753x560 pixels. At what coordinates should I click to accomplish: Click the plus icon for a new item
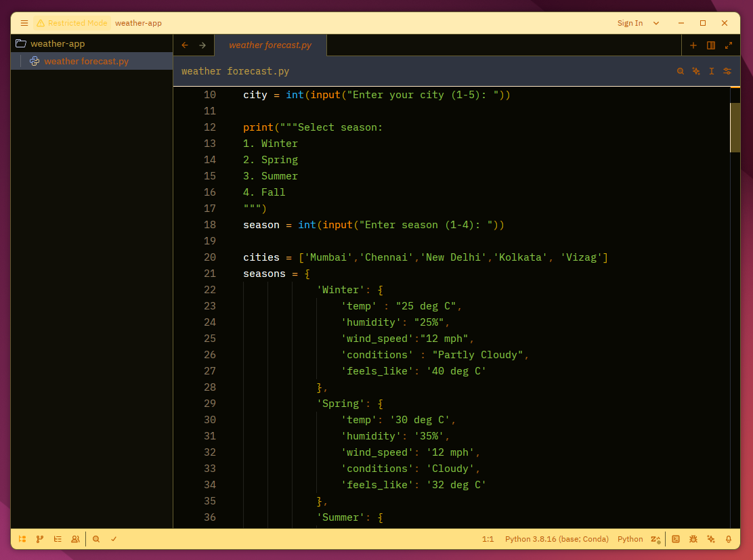tap(693, 45)
